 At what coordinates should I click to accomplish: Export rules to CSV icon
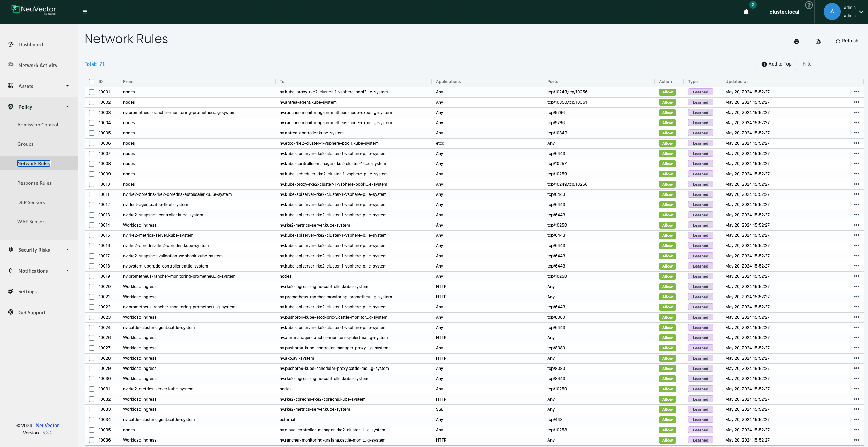[818, 41]
